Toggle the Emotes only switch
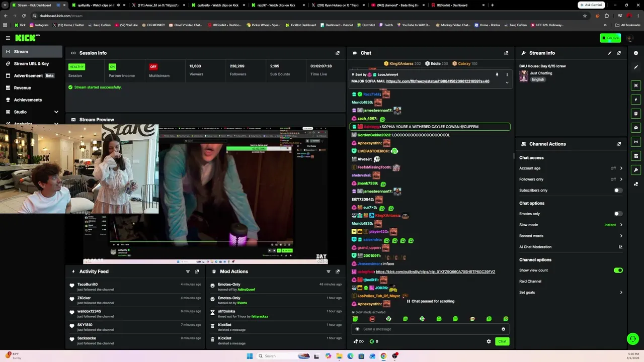Image resolution: width=644 pixels, height=362 pixels. coord(618,214)
